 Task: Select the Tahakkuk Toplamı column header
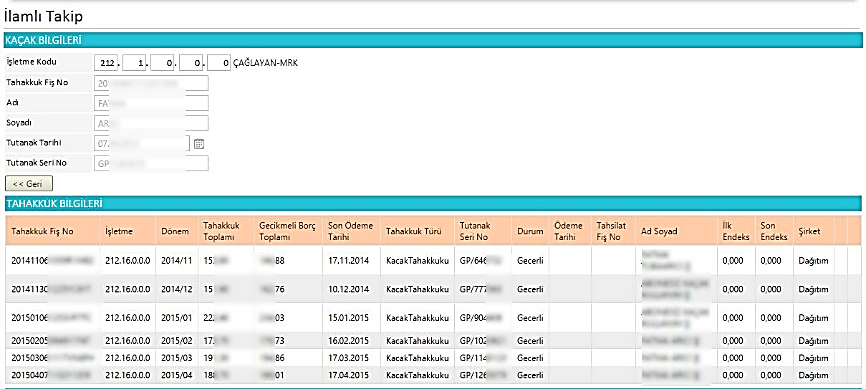[226, 231]
